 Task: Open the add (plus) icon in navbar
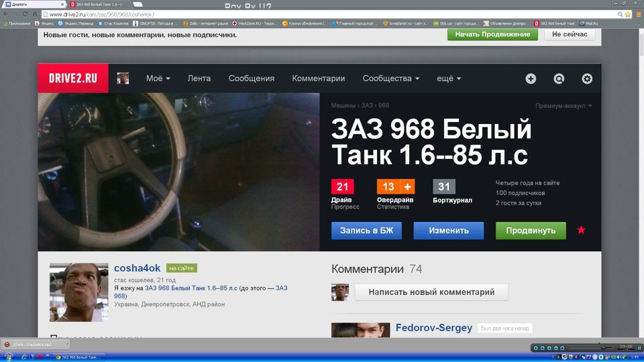[x=531, y=78]
